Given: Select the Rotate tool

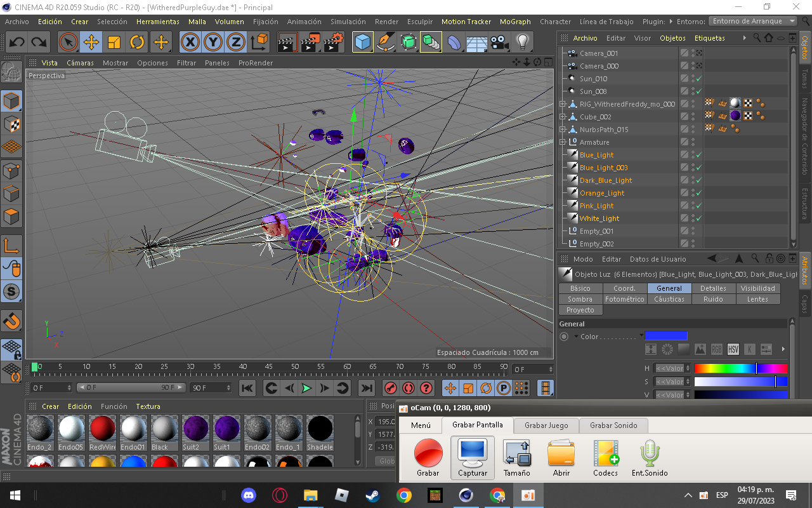Looking at the screenshot, I should coord(137,43).
